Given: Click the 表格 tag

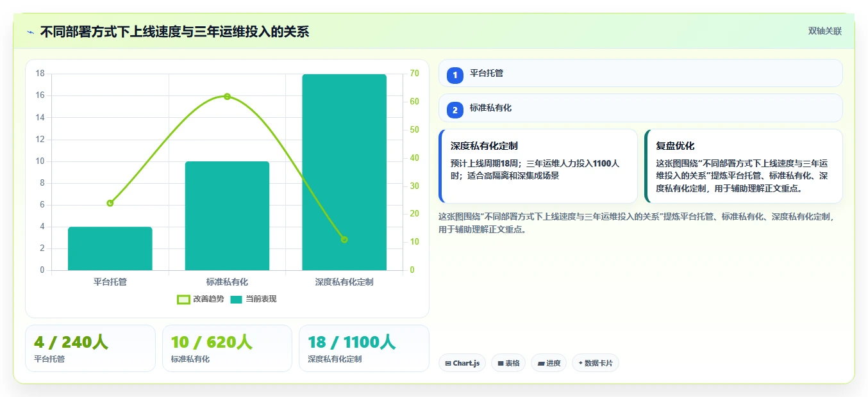Looking at the screenshot, I should 508,363.
